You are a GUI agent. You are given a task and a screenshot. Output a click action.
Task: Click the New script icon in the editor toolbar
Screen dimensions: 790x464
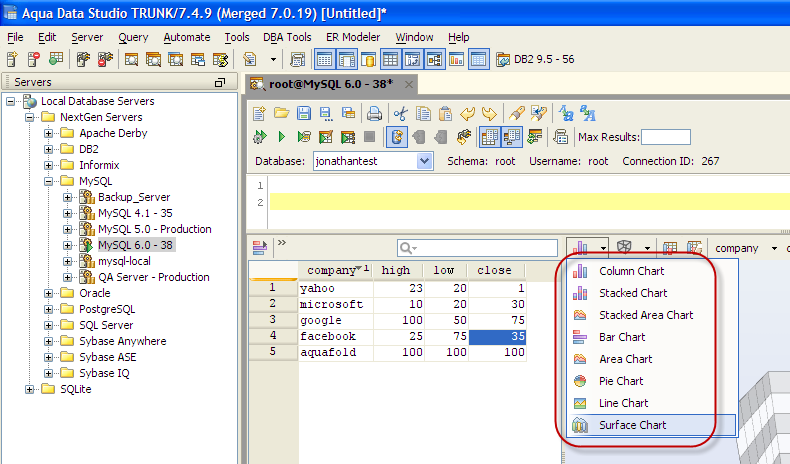point(259,113)
